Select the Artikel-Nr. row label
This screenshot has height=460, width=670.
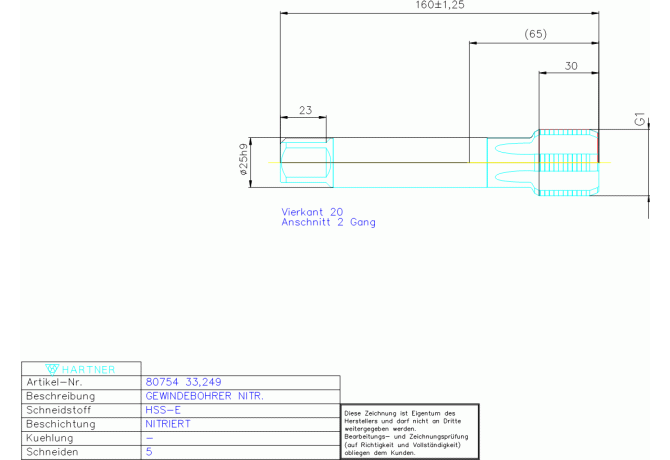(56, 382)
